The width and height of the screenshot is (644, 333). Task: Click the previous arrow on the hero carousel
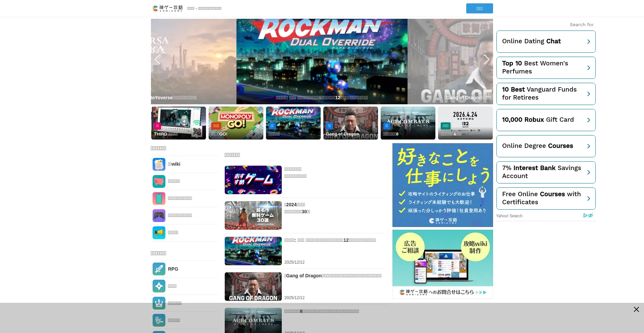point(157,59)
